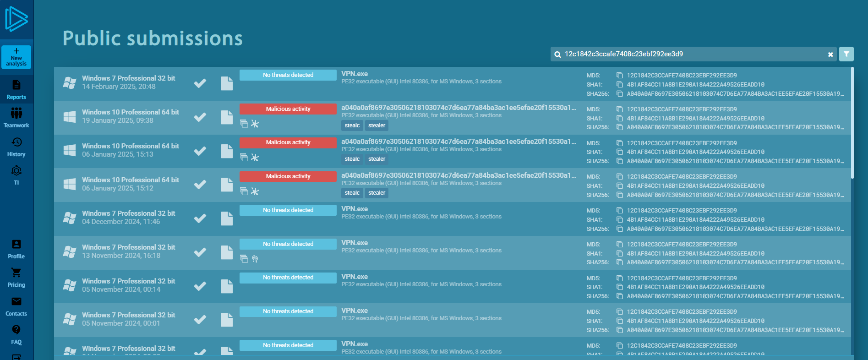Image resolution: width=868 pixels, height=360 pixels.
Task: Click the bug icon in 19 January 2025 row
Action: pos(255,124)
